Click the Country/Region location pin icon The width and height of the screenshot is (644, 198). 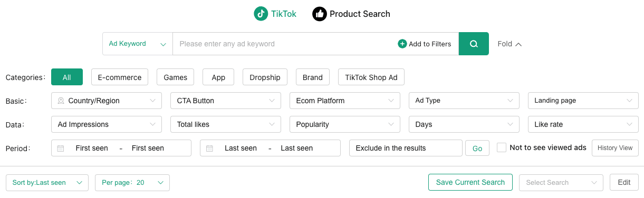(x=61, y=101)
